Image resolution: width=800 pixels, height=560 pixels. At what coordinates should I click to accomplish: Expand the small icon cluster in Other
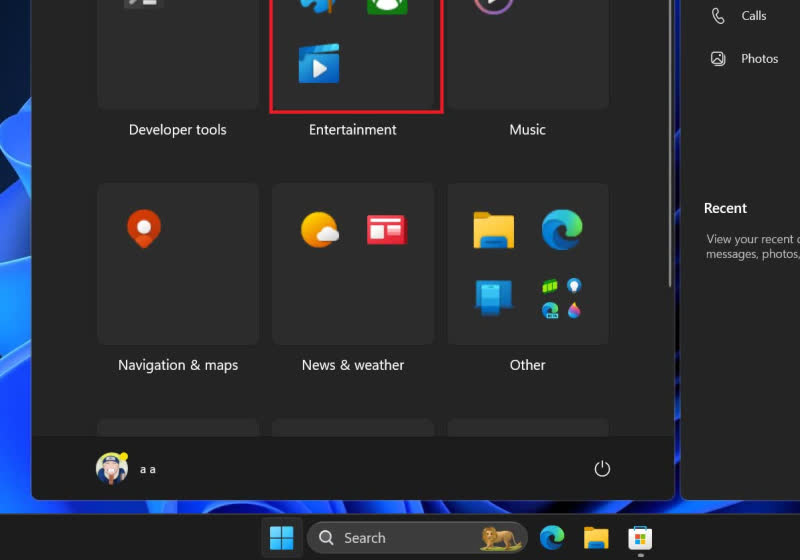point(562,298)
